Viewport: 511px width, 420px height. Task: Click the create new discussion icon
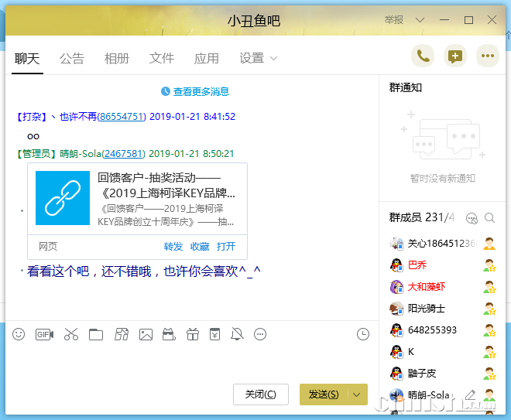(455, 56)
